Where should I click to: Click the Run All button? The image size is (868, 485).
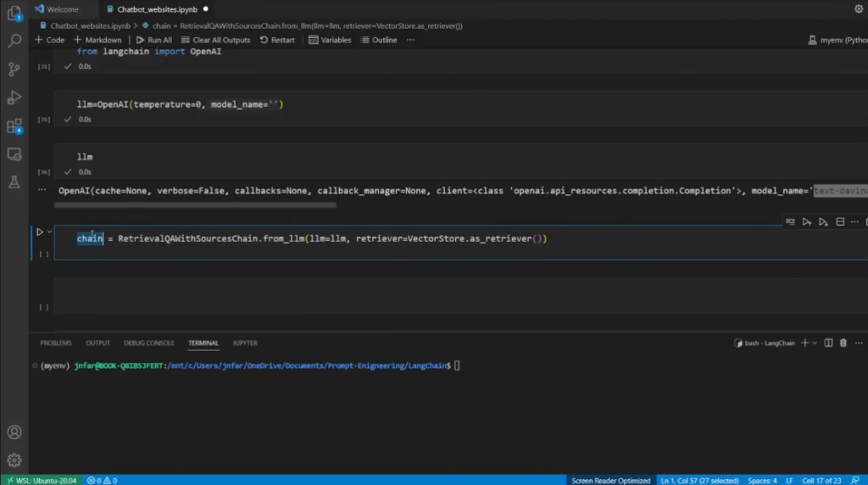point(153,40)
